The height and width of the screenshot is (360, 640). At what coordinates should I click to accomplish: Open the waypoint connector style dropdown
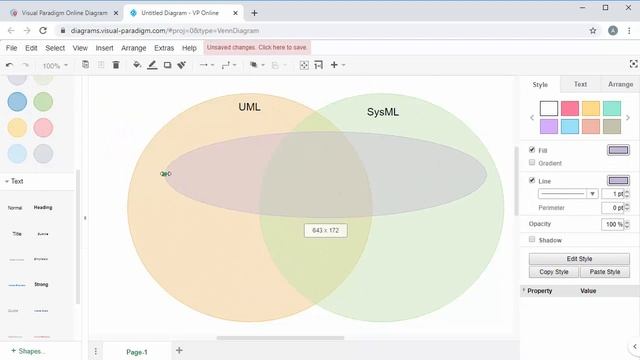[x=229, y=65]
